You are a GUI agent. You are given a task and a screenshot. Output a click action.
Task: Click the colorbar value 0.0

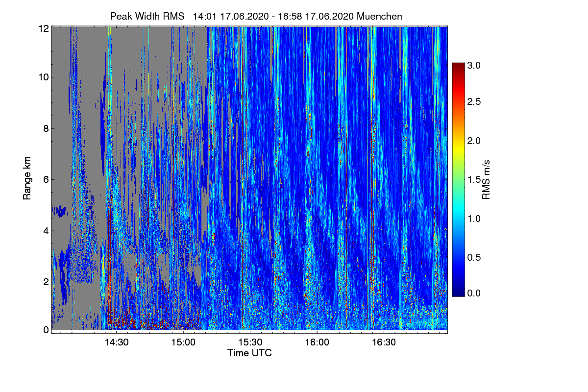474,293
